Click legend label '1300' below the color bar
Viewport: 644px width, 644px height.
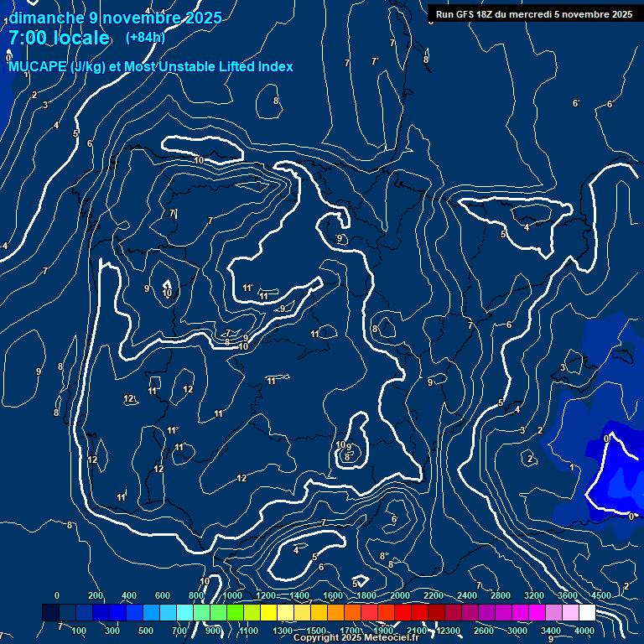(x=283, y=631)
